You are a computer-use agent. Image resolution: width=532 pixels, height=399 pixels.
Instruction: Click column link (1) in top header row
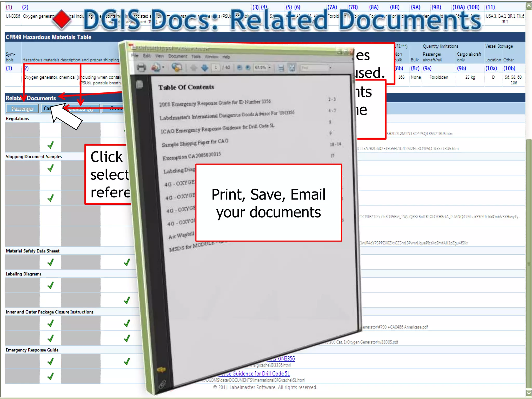(9, 7)
